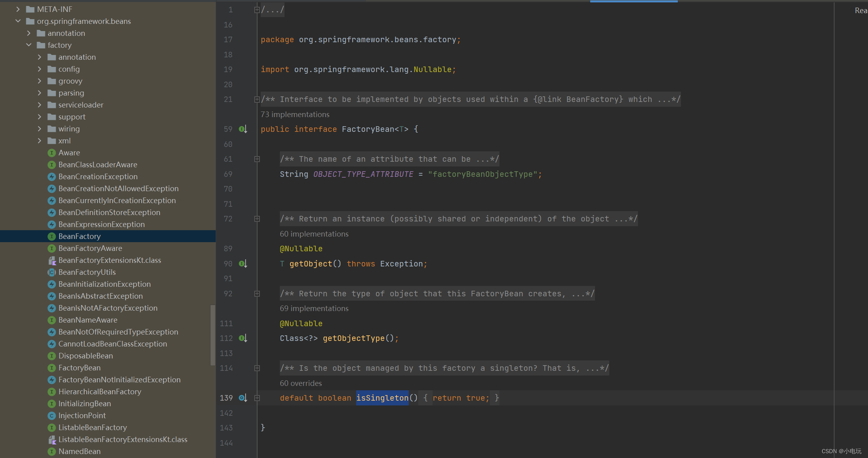Image resolution: width=868 pixels, height=458 pixels.
Task: Click line number 139 in the gutter
Action: (x=226, y=398)
